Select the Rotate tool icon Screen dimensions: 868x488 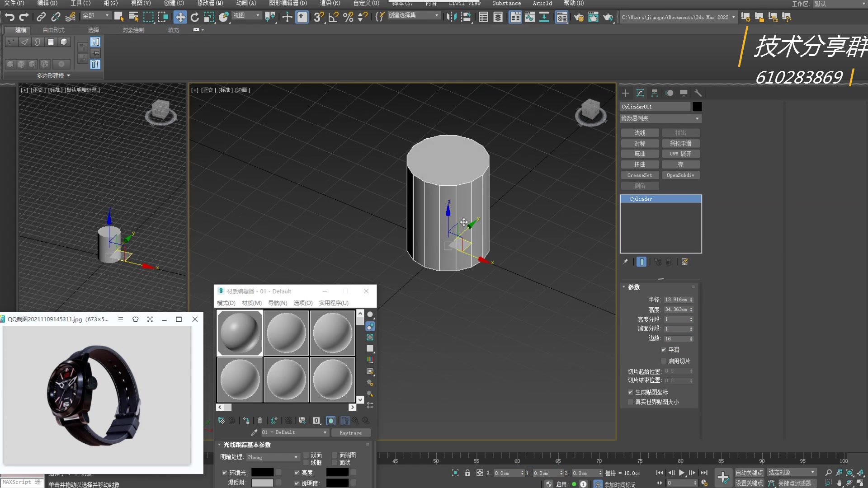click(194, 17)
